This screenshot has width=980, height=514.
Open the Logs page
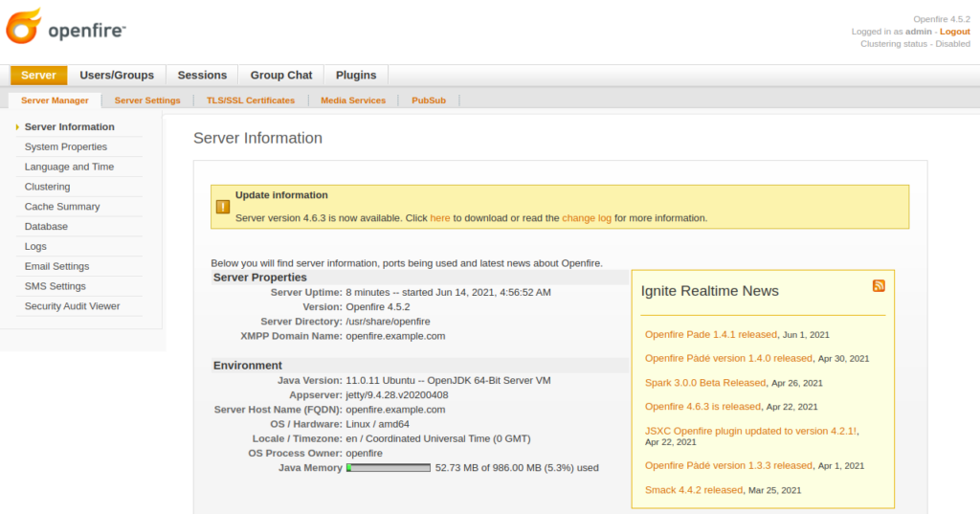coord(35,246)
